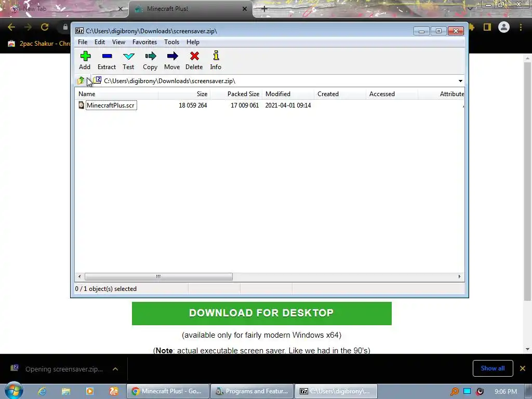Open the Tools menu
Image resolution: width=532 pixels, height=399 pixels.
point(171,42)
